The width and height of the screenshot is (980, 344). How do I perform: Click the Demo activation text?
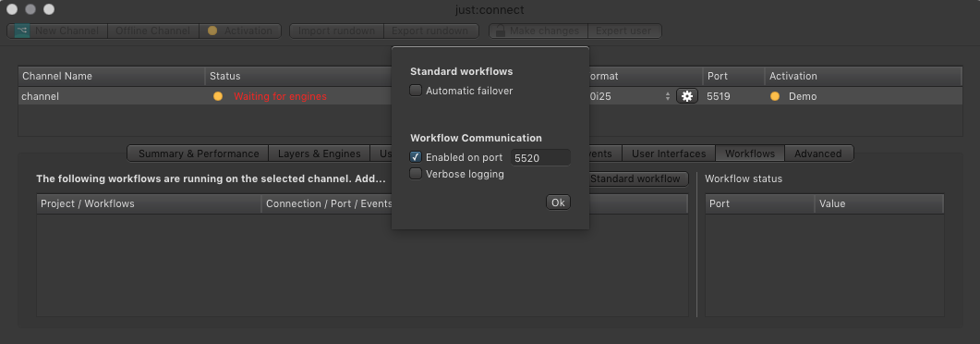(x=803, y=96)
